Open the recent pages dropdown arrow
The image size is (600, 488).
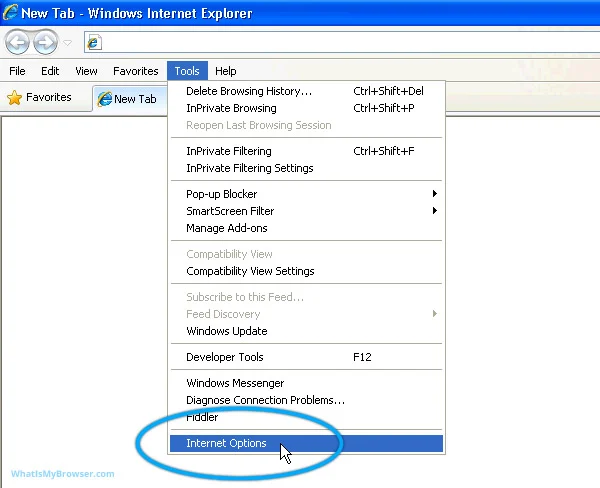(x=67, y=42)
